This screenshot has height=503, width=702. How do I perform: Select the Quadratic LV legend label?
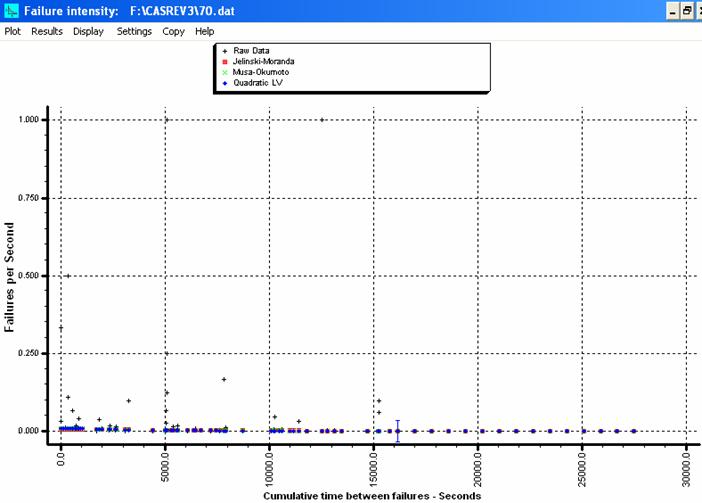coord(256,84)
